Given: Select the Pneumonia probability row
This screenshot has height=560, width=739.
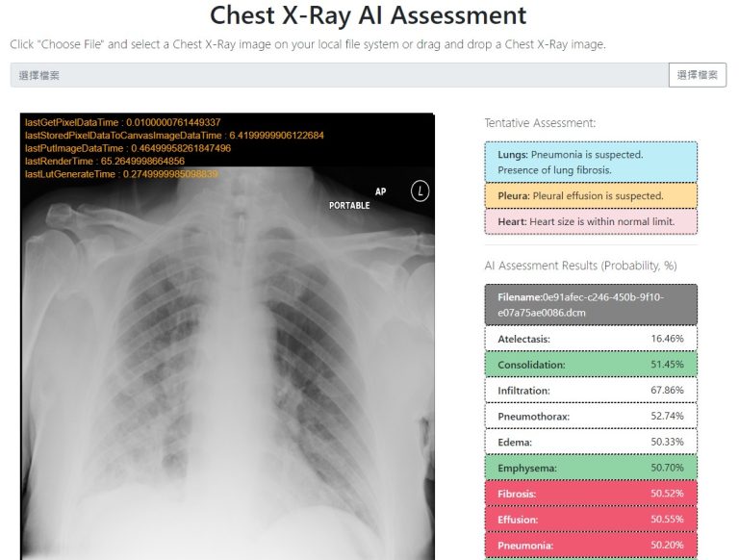Looking at the screenshot, I should (x=591, y=546).
